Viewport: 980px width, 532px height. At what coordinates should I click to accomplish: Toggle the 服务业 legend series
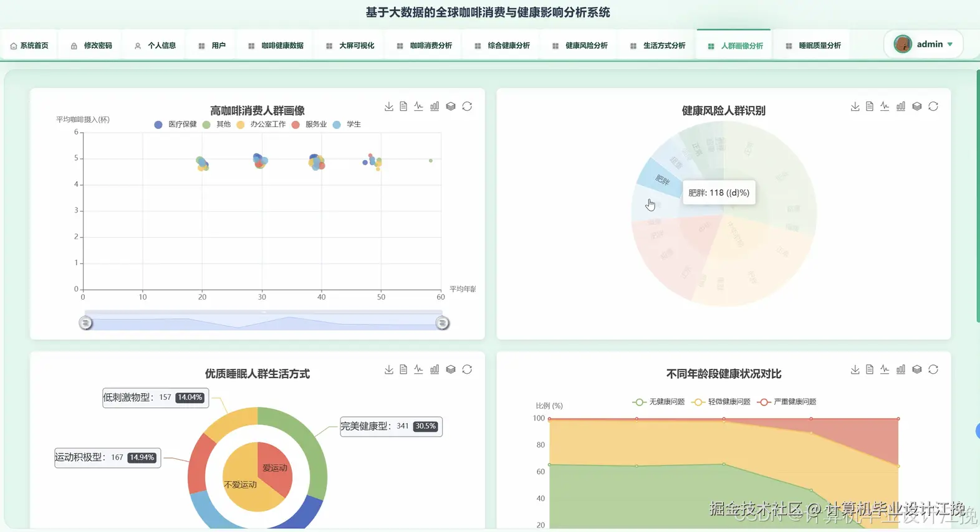(309, 125)
